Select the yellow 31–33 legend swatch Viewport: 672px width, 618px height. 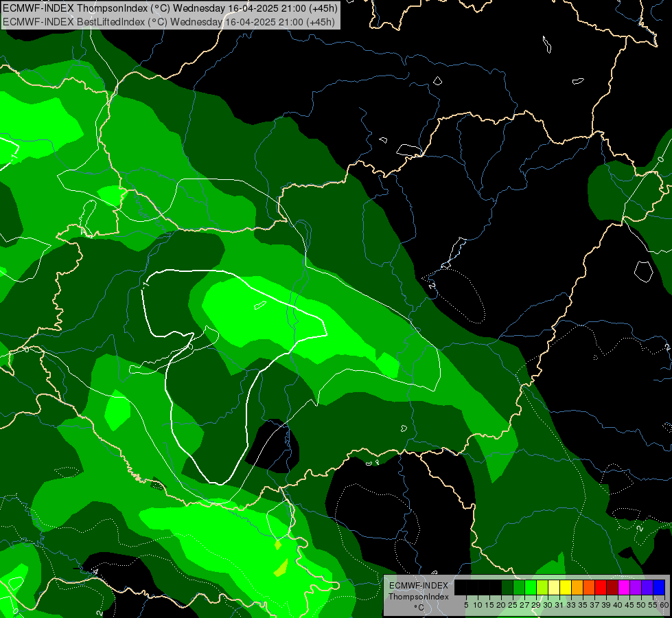tap(566, 587)
